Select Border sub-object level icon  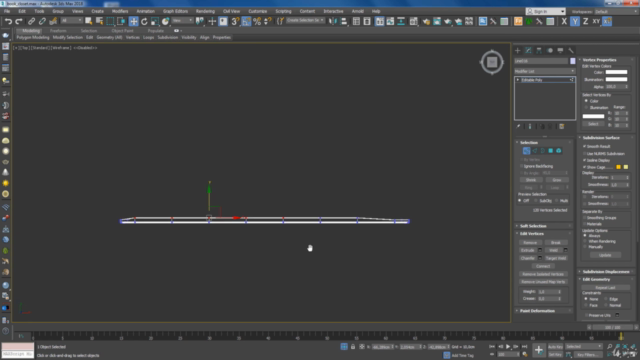point(542,151)
